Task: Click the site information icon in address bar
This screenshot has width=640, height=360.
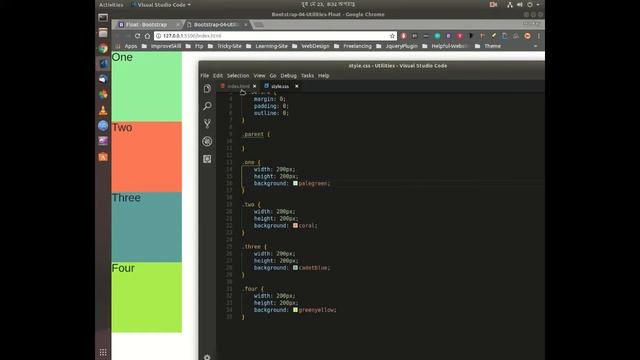Action: pyautogui.click(x=158, y=36)
